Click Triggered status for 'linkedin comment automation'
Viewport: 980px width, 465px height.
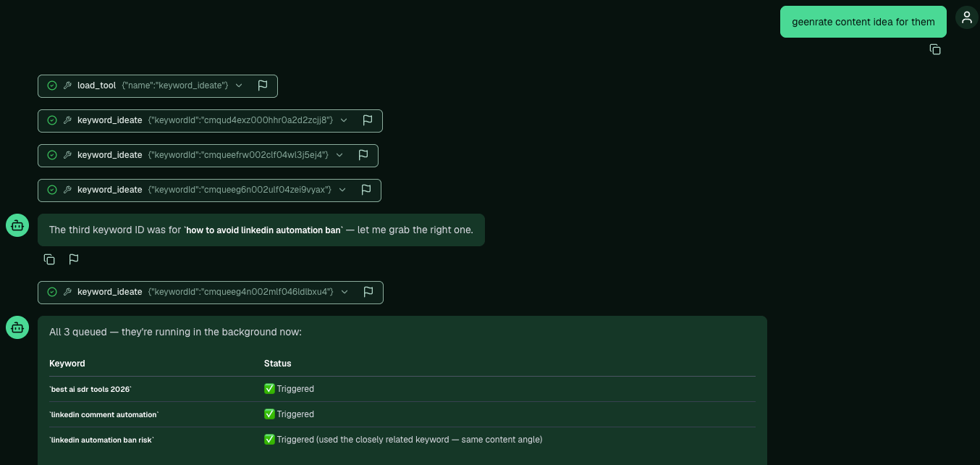point(290,414)
